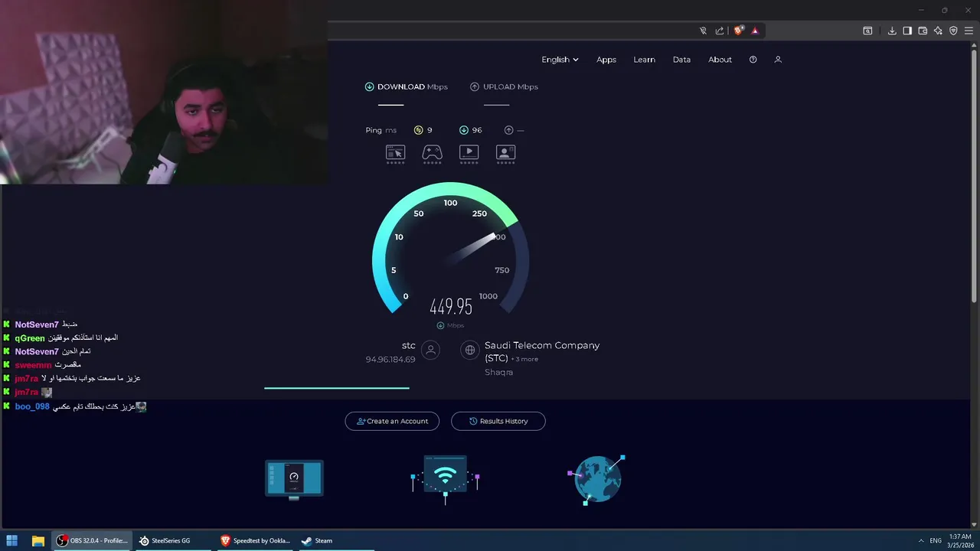Click the Create an Account button
This screenshot has width=980, height=551.
(392, 421)
